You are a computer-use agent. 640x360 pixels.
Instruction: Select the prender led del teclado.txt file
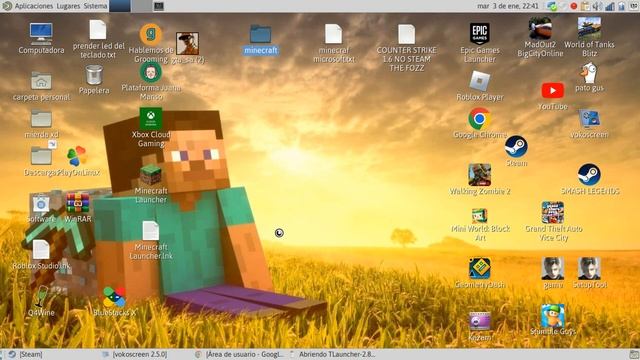pos(98,30)
